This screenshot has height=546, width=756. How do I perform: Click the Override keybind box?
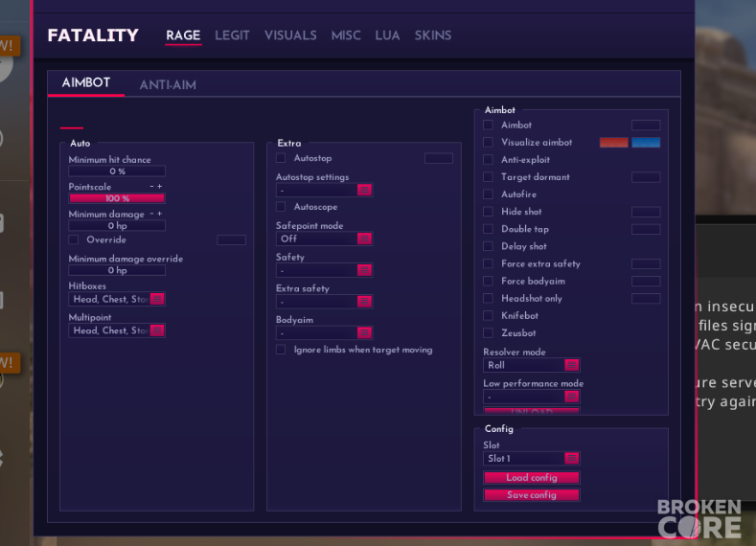click(x=232, y=239)
